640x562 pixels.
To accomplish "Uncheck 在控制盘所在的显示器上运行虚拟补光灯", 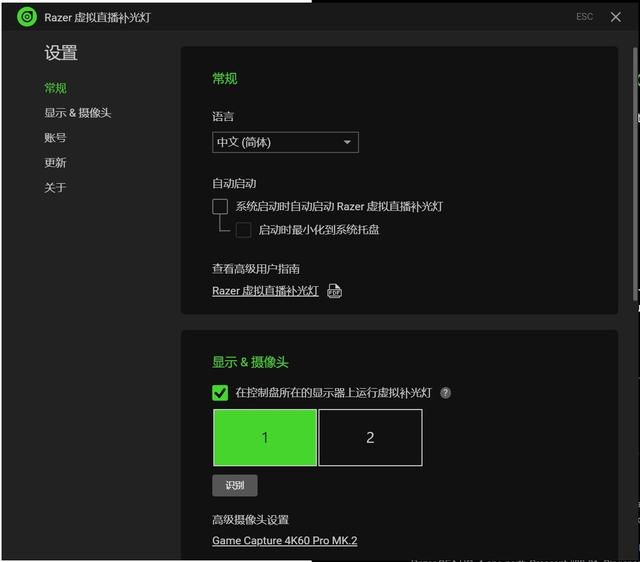I will [220, 393].
